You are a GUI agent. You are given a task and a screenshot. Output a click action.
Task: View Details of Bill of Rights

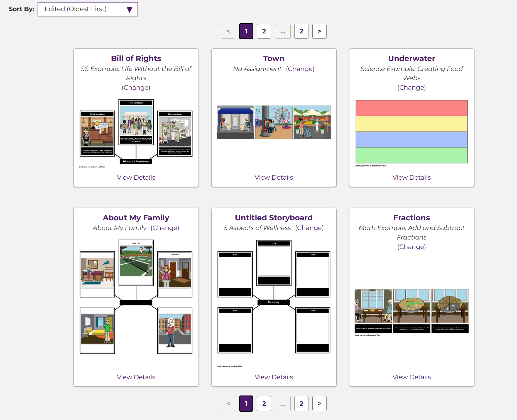pyautogui.click(x=136, y=177)
